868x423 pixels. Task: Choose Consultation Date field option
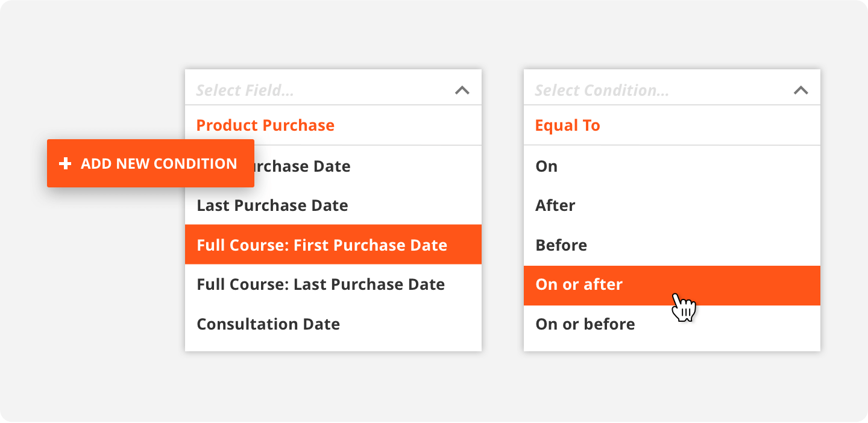point(268,324)
